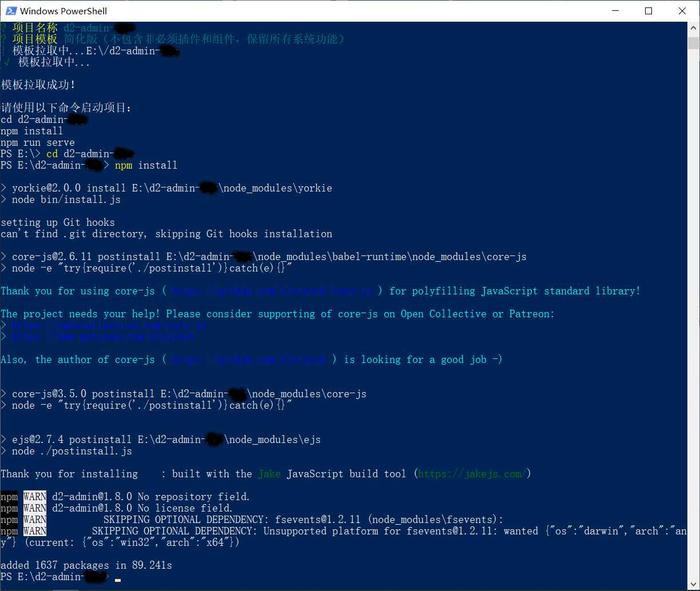The height and width of the screenshot is (591, 700).
Task: Click 'fsevents@1.2.11 (node_modules\fsevents):' text
Action: (389, 520)
